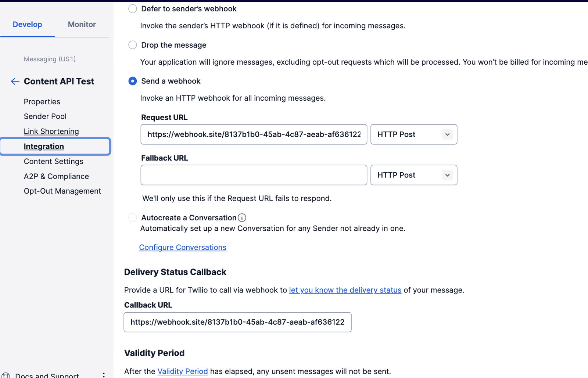
Task: Select Properties in the sidebar
Action: (x=42, y=101)
